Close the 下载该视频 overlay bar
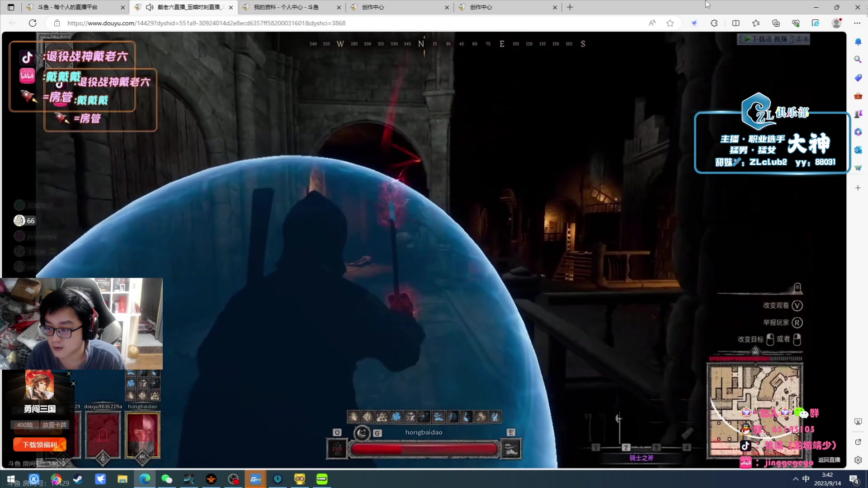This screenshot has width=868, height=488. (x=806, y=39)
